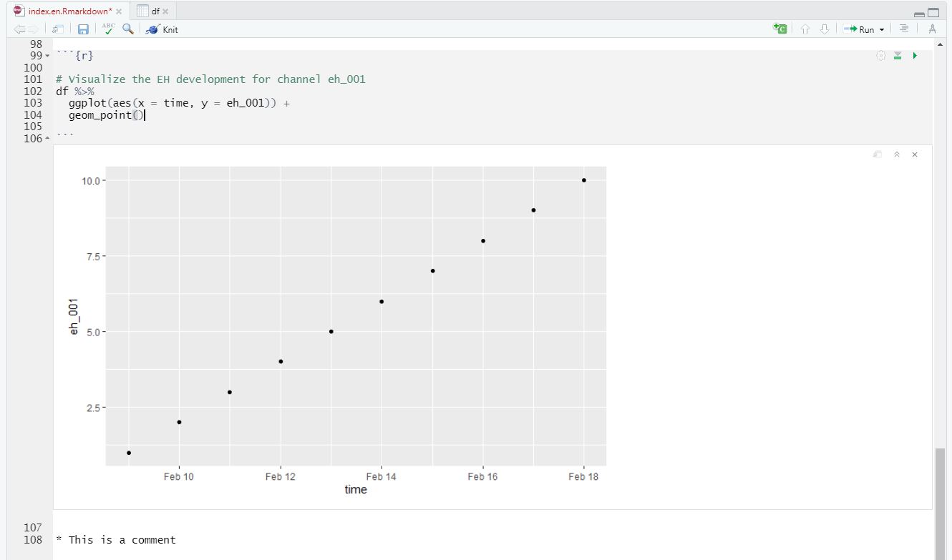
Task: Fold the code chunk at line 99
Action: coord(47,56)
